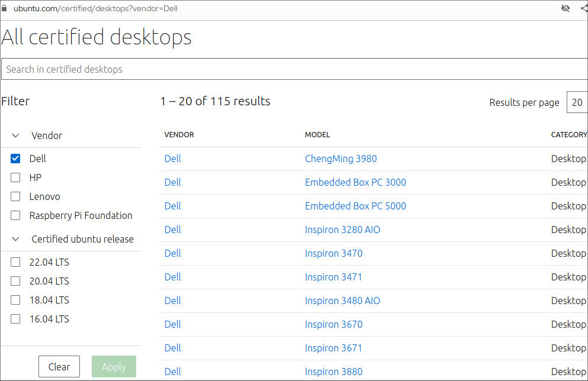
Task: Click the lock icon in address bar
Action: [4, 8]
